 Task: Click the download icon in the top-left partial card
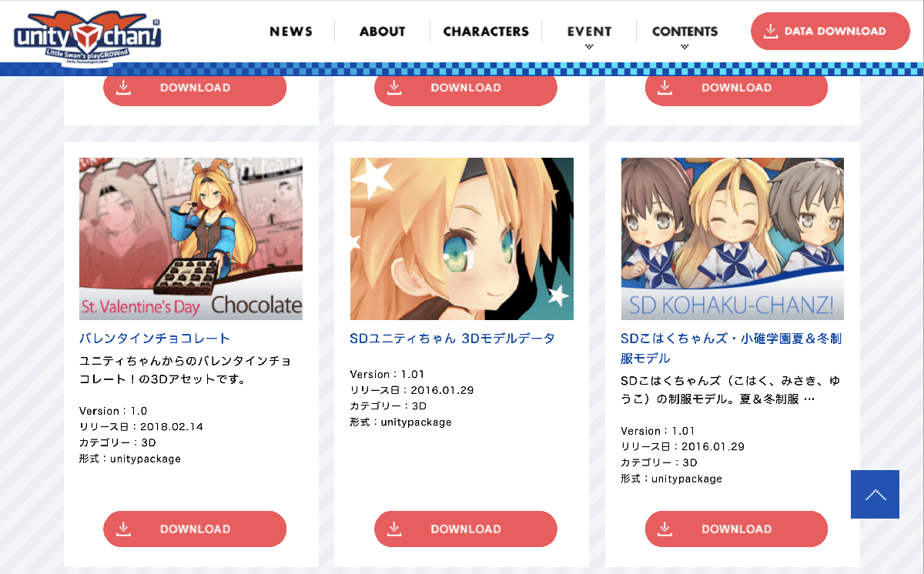pos(123,87)
